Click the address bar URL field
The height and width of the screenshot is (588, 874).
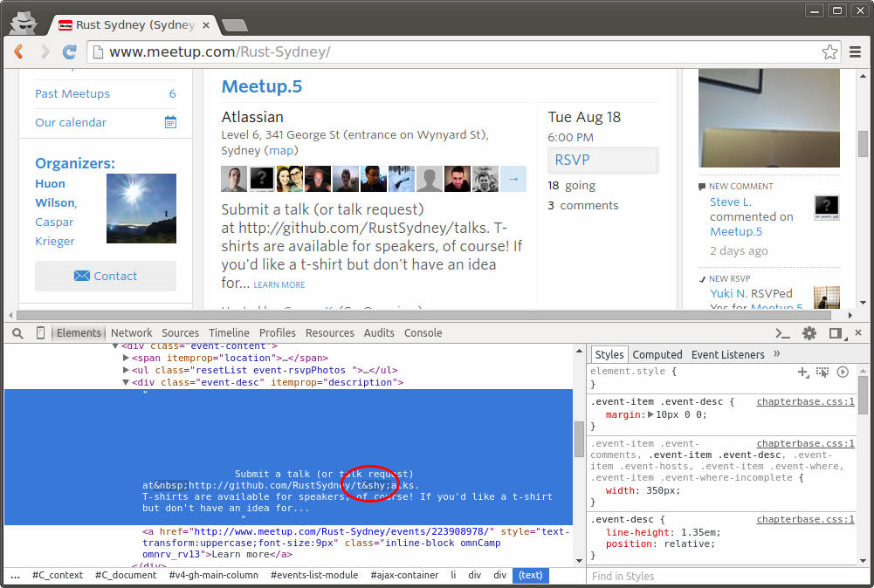pyautogui.click(x=463, y=51)
